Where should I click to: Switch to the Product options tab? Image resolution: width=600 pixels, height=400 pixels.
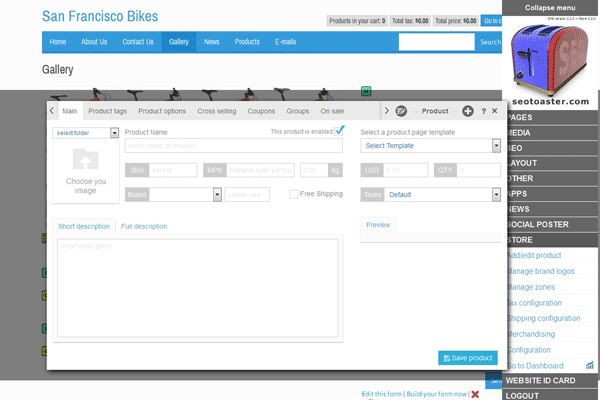pos(161,111)
